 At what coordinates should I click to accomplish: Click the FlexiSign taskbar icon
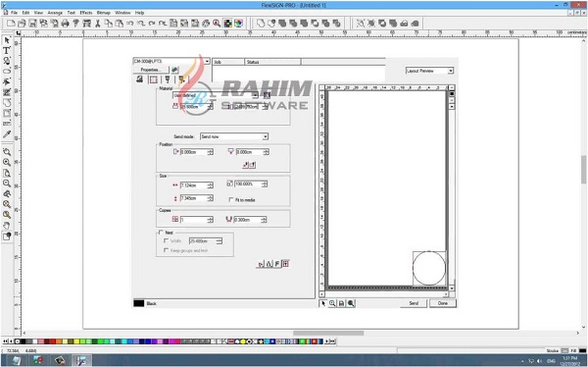[81, 360]
